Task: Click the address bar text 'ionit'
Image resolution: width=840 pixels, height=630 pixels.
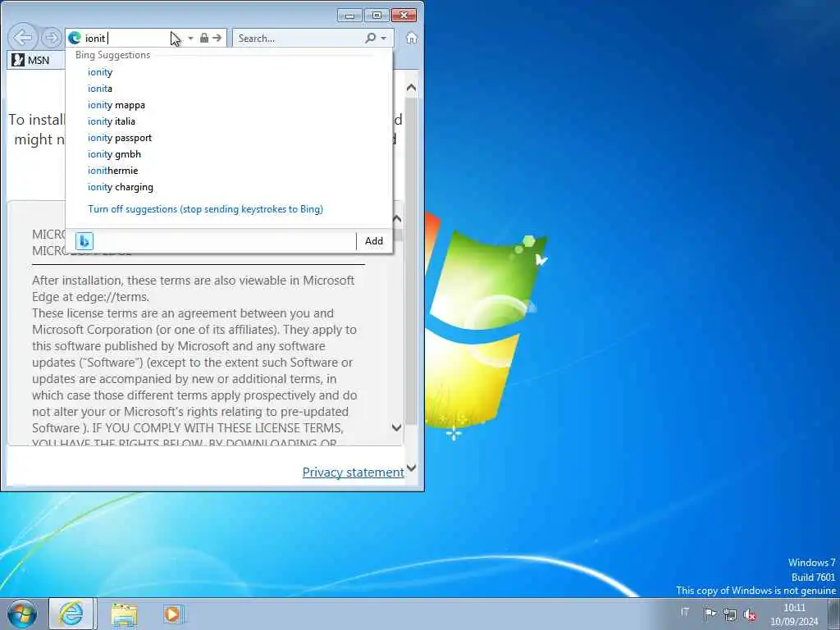Action: coord(95,39)
